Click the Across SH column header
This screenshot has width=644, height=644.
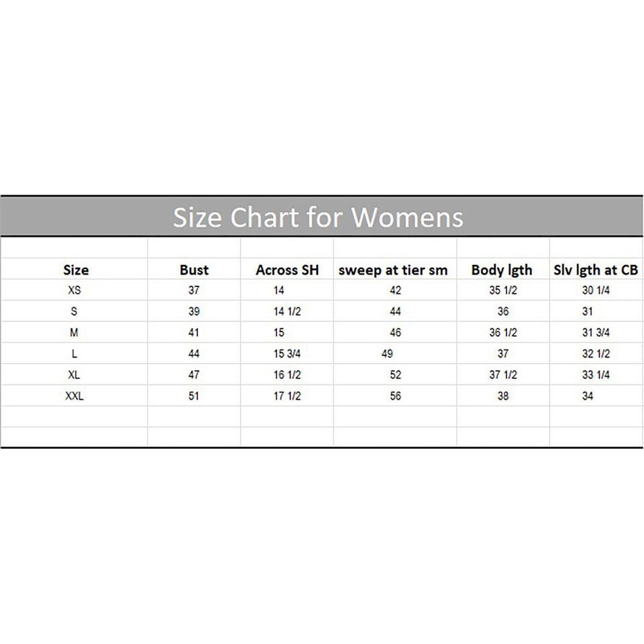[287, 270]
